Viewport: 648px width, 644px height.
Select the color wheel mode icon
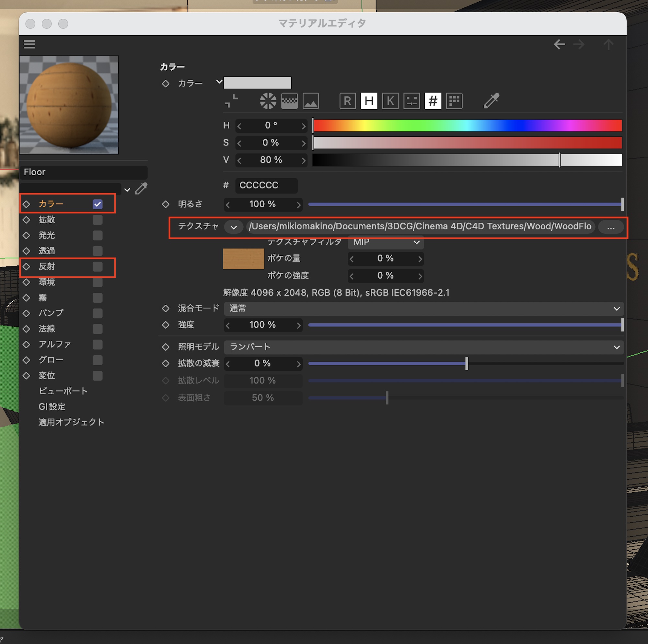point(268,101)
